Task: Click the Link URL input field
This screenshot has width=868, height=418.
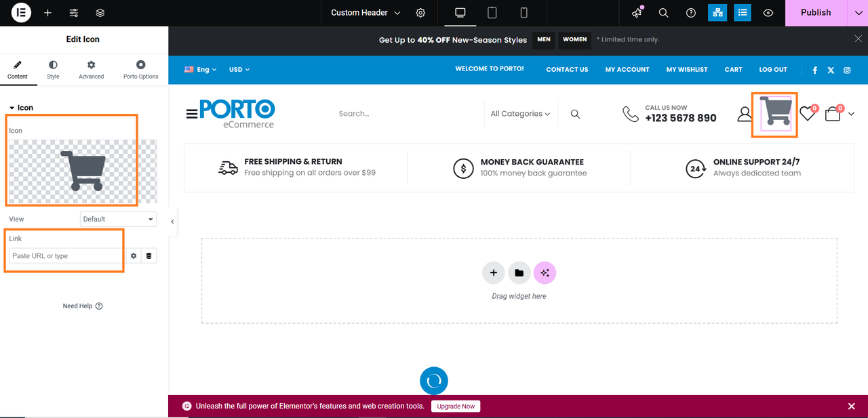Action: pos(66,256)
